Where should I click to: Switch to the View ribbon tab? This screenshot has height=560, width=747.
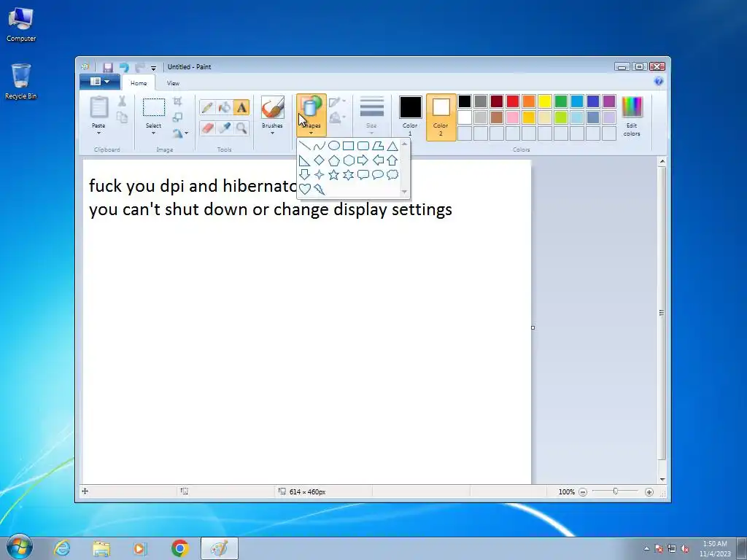[x=173, y=83]
